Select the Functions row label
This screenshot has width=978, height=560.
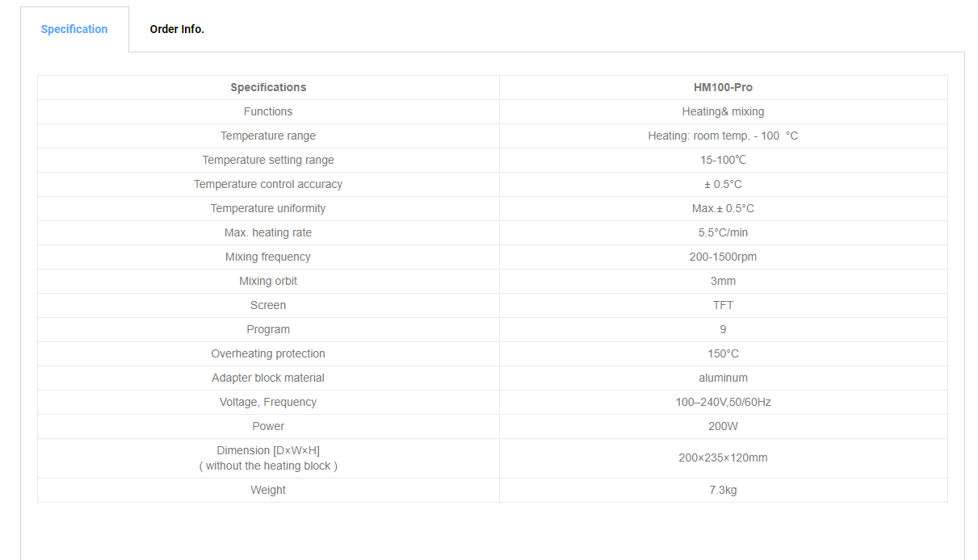[x=268, y=111]
